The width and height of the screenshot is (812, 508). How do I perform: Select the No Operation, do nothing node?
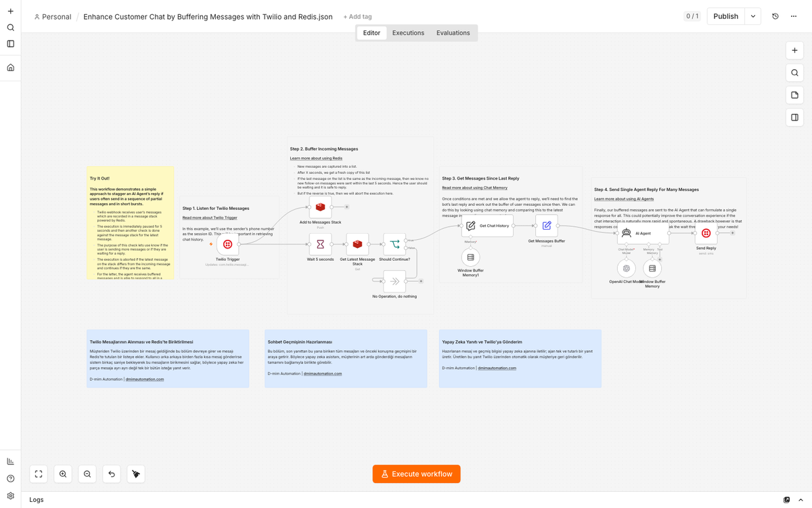click(394, 281)
